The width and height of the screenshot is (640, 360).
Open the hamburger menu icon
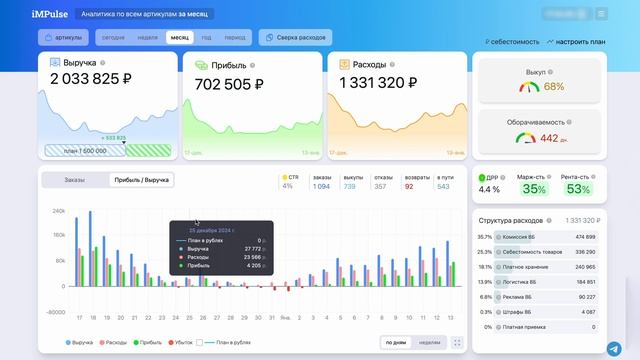(x=601, y=14)
